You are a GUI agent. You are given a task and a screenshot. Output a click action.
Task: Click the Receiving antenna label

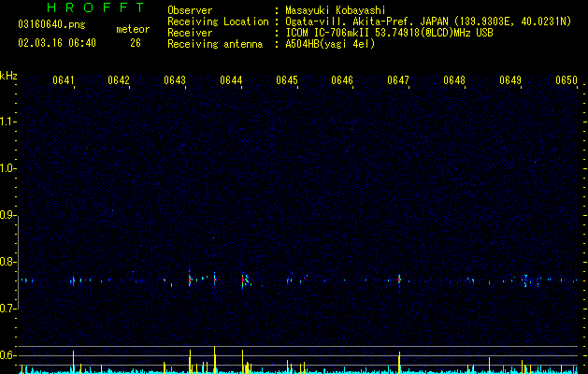[215, 44]
